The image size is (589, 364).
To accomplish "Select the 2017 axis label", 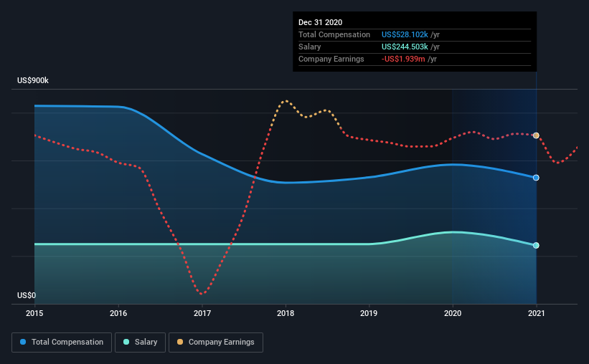I will pos(202,313).
